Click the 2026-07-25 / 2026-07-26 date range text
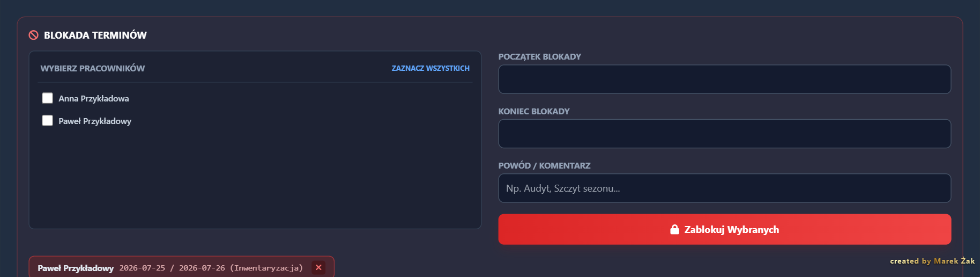 [x=172, y=268]
